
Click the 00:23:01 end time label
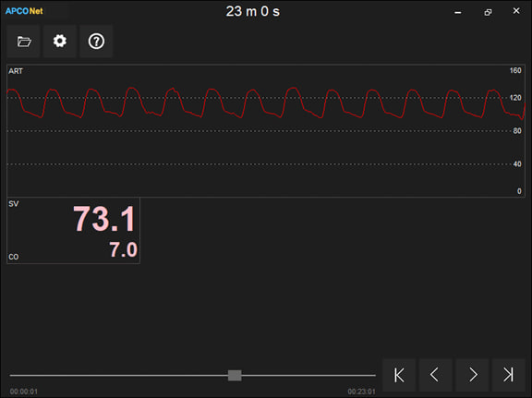[361, 392]
